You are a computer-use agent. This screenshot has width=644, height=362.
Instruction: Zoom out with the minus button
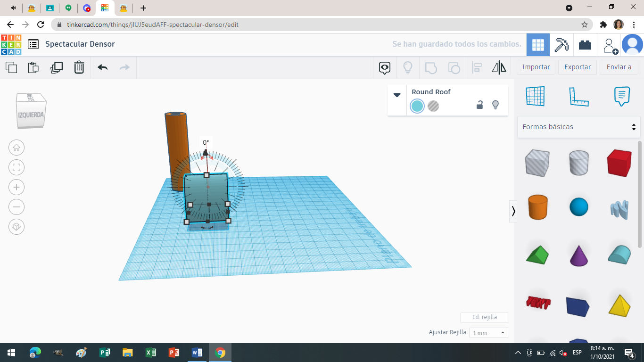(x=17, y=207)
